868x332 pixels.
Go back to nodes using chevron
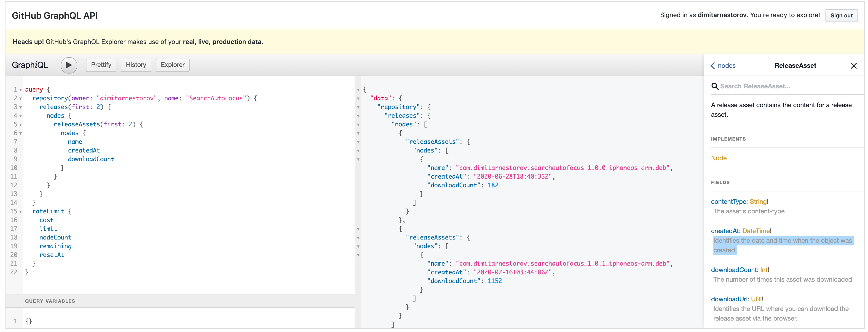[713, 66]
